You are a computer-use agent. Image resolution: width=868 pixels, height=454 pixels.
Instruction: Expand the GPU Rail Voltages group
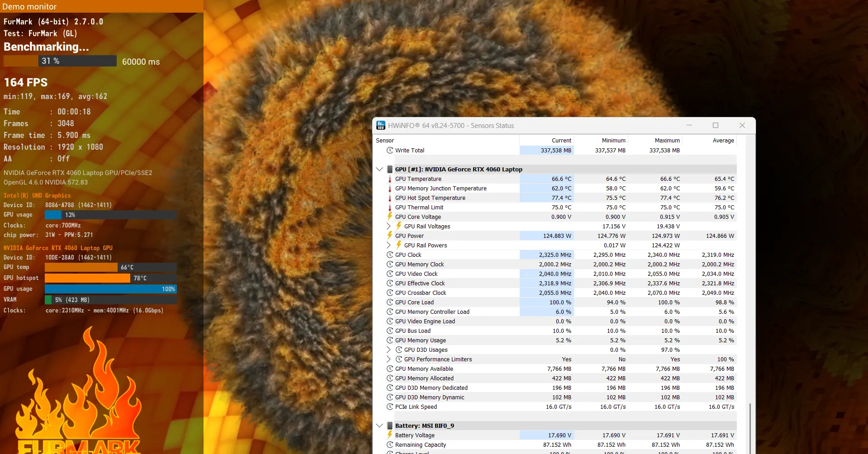point(389,226)
